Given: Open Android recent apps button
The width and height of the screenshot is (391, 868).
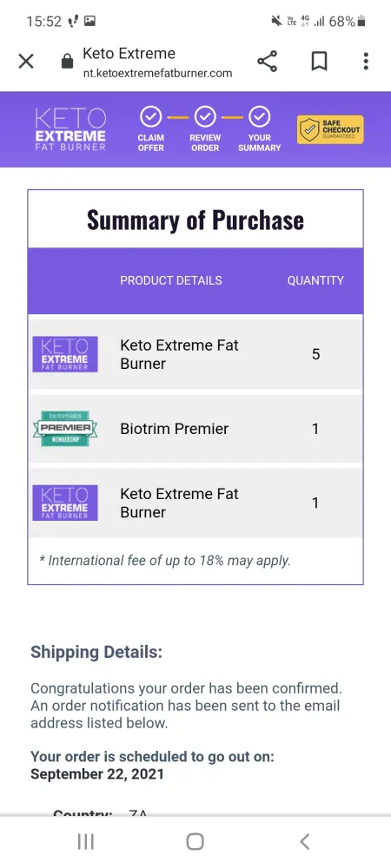Looking at the screenshot, I should tap(85, 842).
